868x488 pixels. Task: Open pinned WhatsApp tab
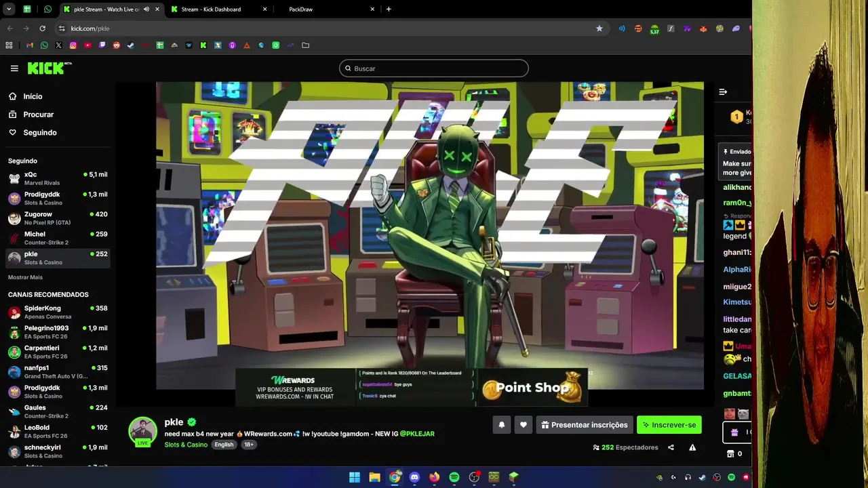47,9
